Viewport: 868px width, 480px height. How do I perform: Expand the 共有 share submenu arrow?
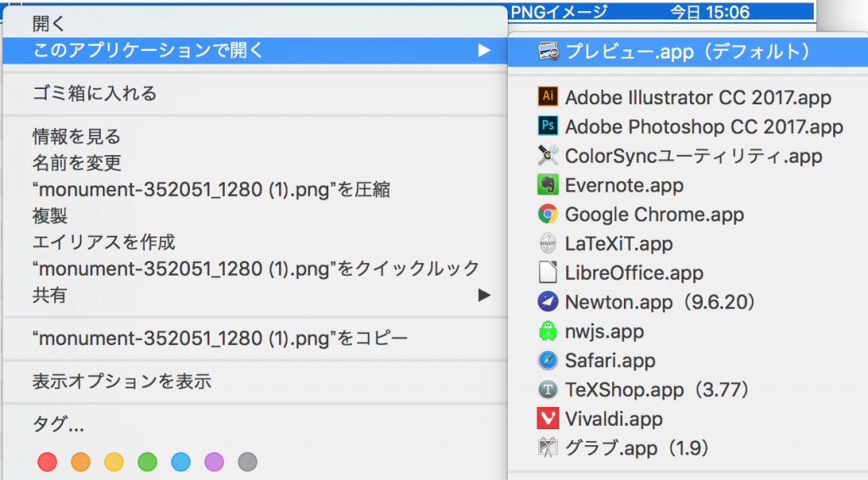(x=484, y=295)
